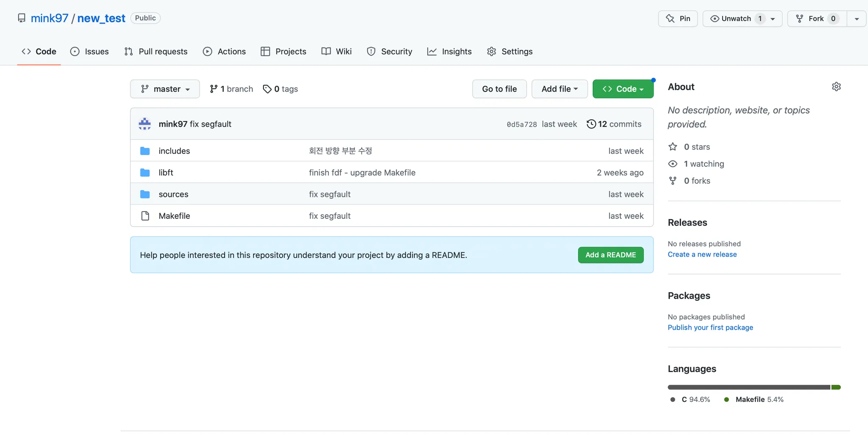The width and height of the screenshot is (868, 434).
Task: Open the includes folder
Action: (x=174, y=151)
